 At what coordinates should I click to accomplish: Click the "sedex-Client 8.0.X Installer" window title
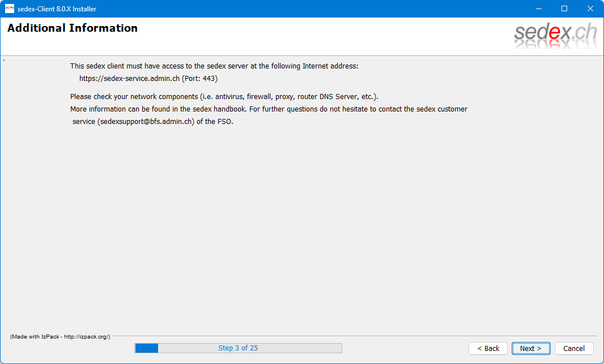(x=57, y=8)
